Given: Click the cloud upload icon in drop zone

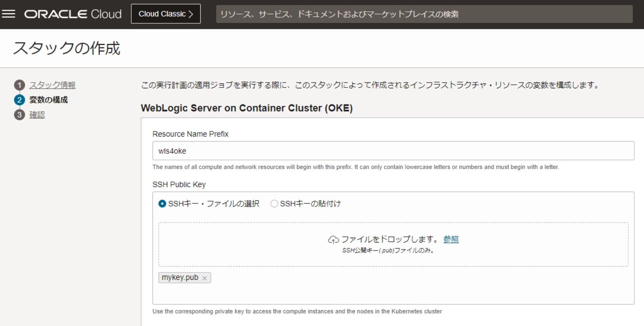Looking at the screenshot, I should (x=334, y=240).
